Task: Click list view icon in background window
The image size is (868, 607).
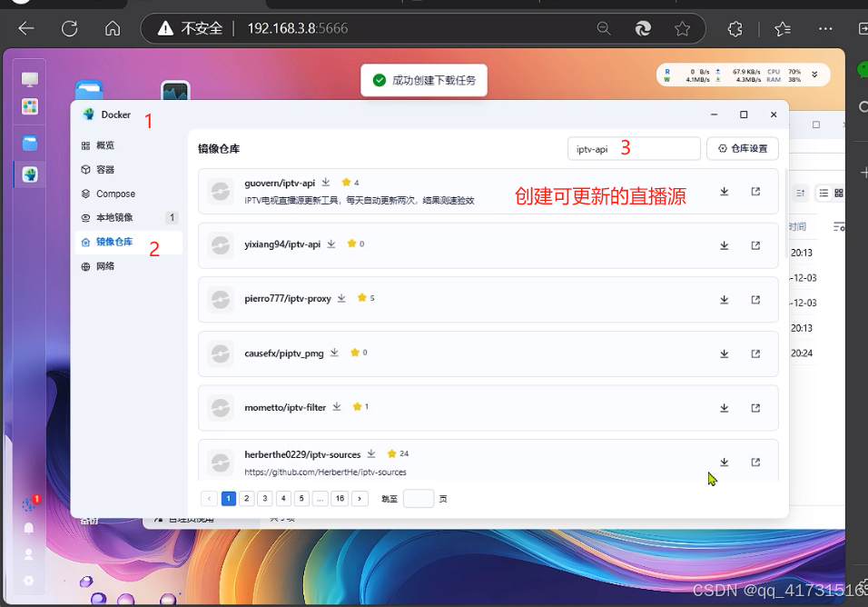Action: click(x=824, y=193)
